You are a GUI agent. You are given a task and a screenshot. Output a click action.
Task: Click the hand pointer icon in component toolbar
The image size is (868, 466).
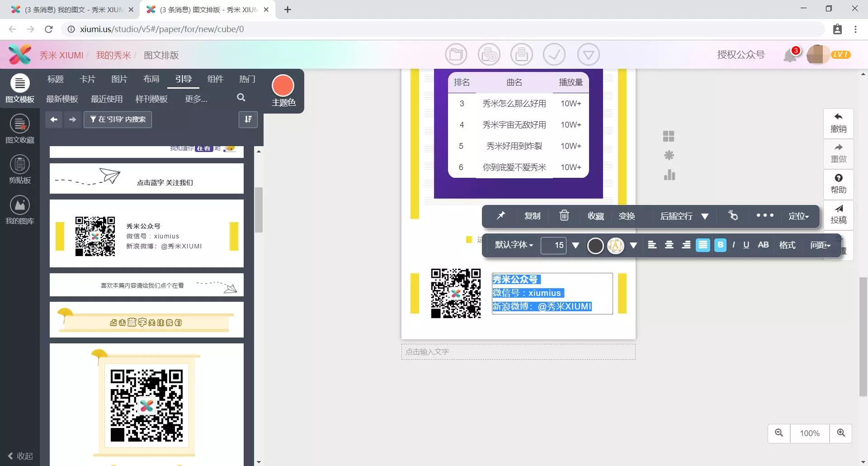click(733, 216)
